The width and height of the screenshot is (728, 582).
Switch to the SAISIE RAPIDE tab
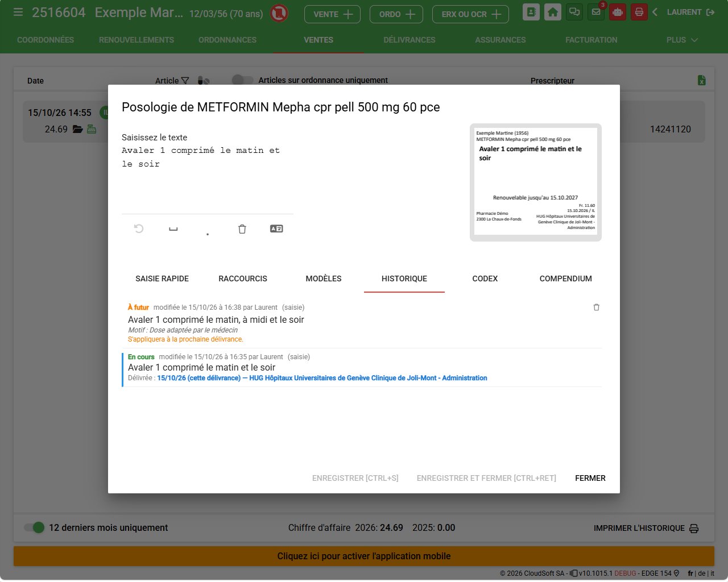(x=162, y=278)
